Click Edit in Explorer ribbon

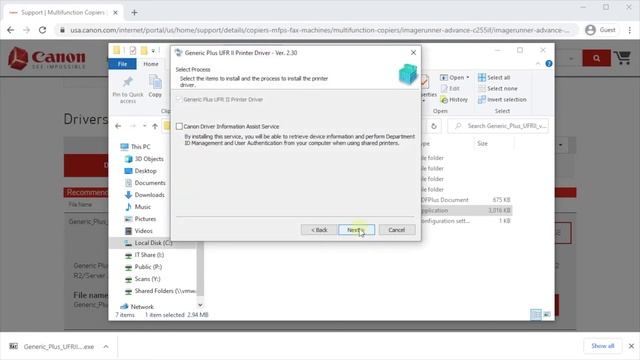point(450,89)
